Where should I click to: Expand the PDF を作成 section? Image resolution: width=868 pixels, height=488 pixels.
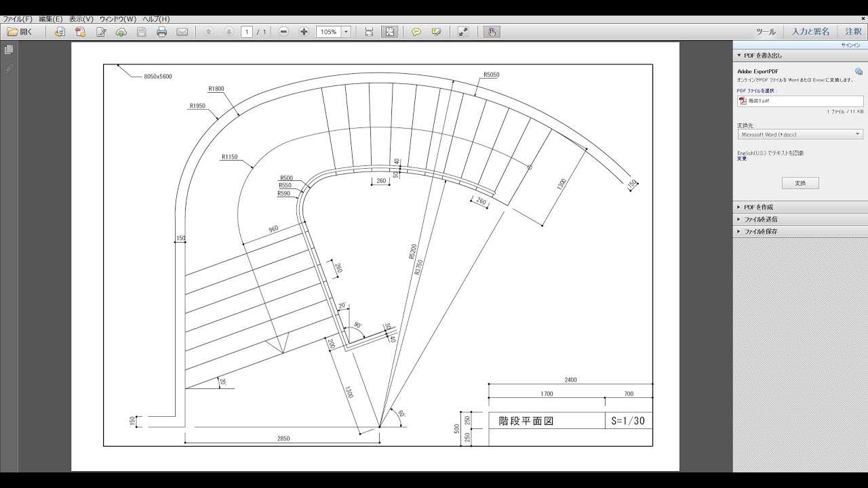pos(800,207)
